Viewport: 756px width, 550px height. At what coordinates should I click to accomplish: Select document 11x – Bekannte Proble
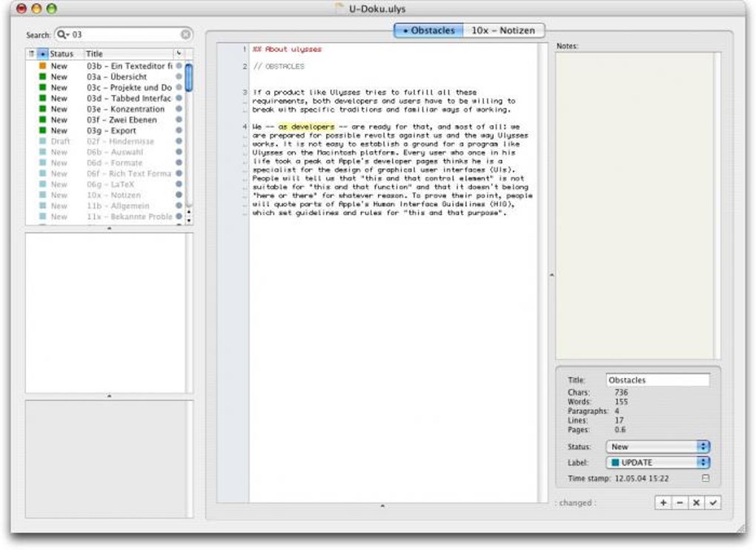point(105,216)
